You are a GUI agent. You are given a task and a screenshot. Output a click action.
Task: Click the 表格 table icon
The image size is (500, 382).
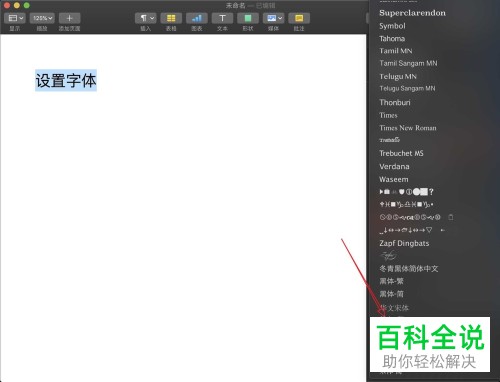[171, 18]
